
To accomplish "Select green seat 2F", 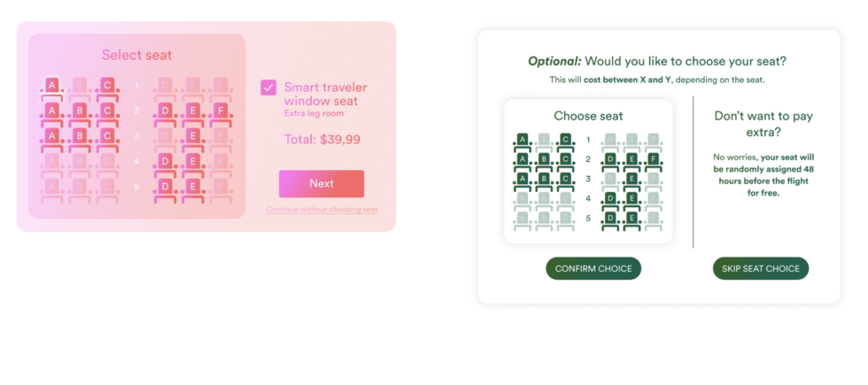I will 653,159.
